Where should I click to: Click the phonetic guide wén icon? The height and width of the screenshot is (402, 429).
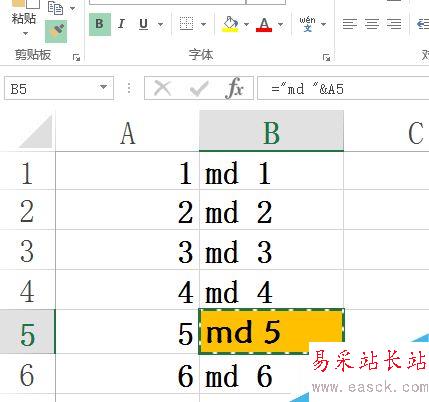[x=307, y=24]
